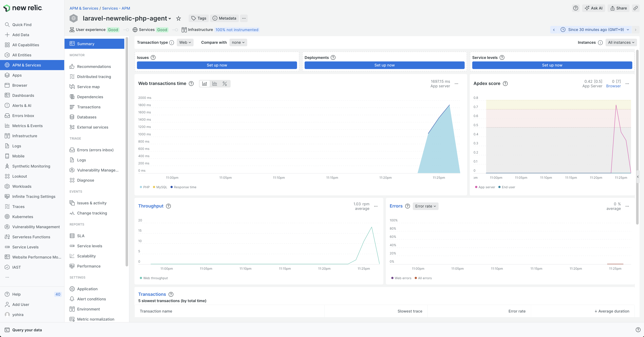Click Set up now under Issues
Image resolution: width=644 pixels, height=337 pixels.
pos(217,65)
